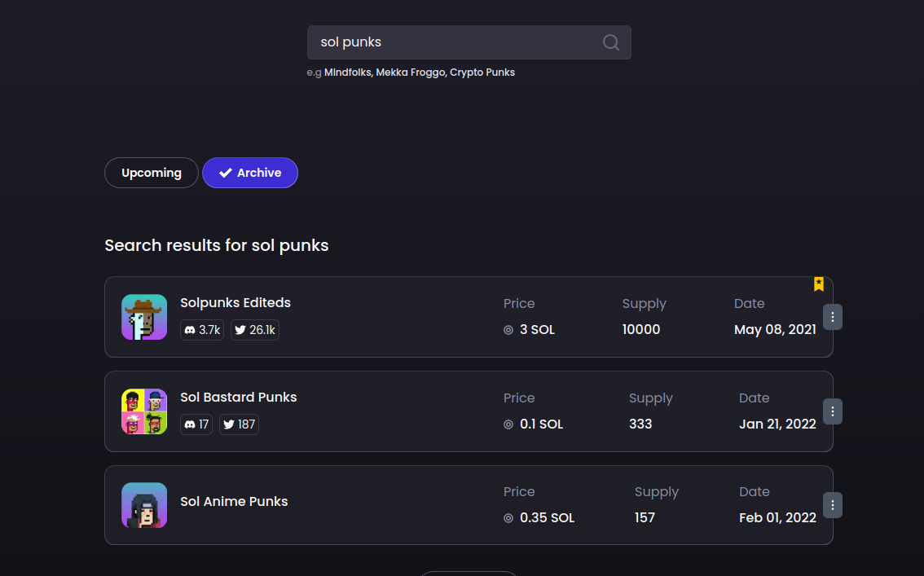Toggle the Archive filter
Screen dimensions: 924x576
[x=250, y=173]
